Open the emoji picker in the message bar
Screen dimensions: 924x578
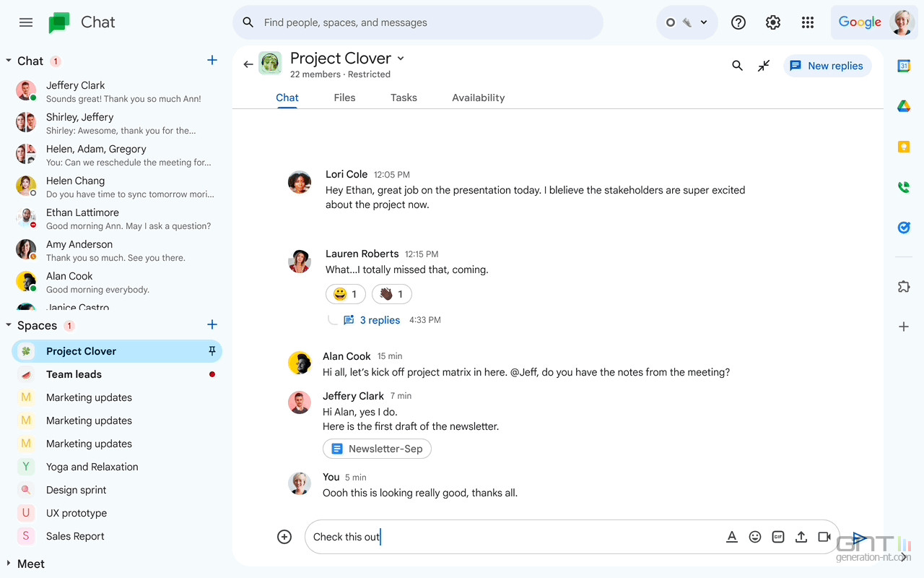click(x=755, y=537)
